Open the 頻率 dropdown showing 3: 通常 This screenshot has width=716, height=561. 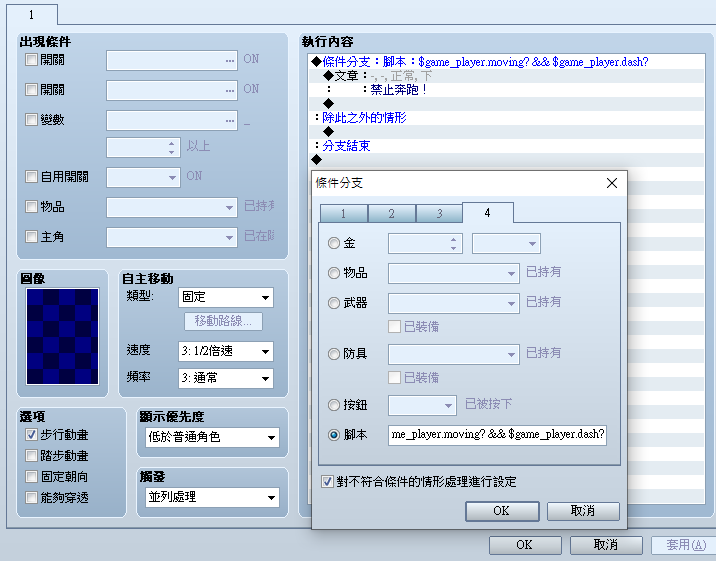(226, 378)
